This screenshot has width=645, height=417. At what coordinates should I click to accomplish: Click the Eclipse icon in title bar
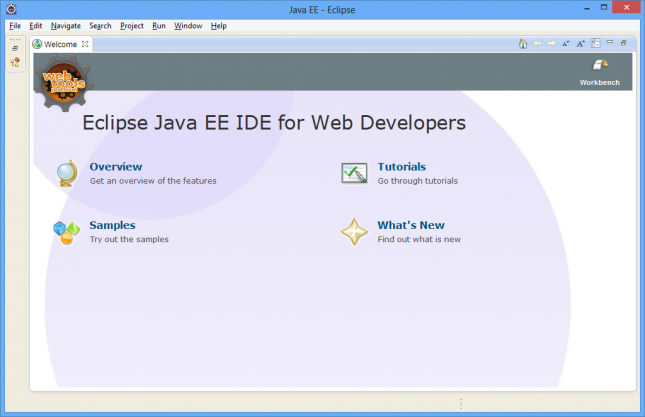(11, 9)
